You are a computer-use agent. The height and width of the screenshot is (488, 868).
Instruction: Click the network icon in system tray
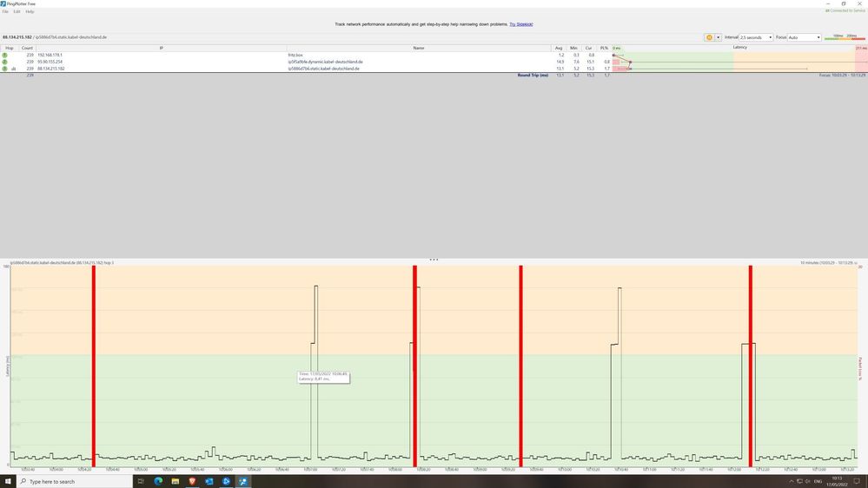pos(799,481)
